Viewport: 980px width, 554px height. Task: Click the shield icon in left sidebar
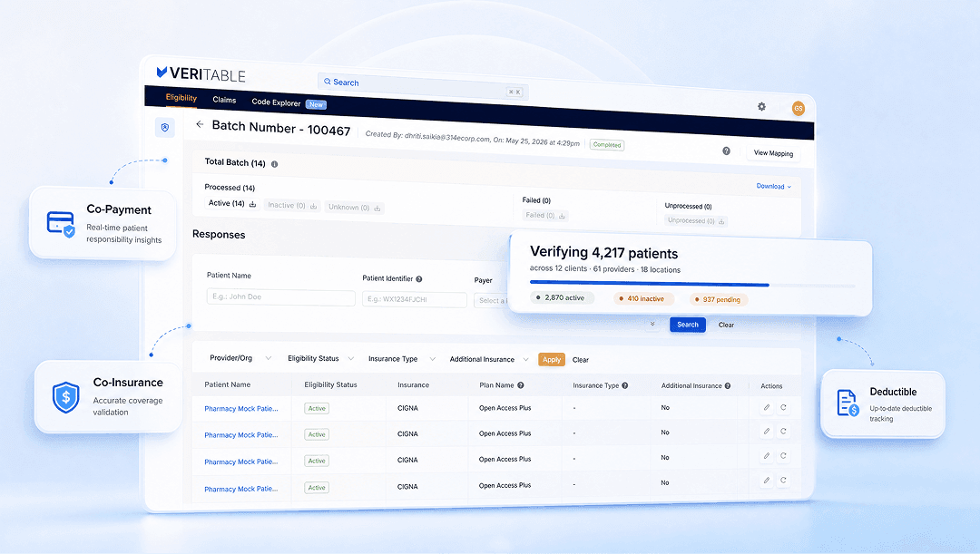pyautogui.click(x=165, y=128)
